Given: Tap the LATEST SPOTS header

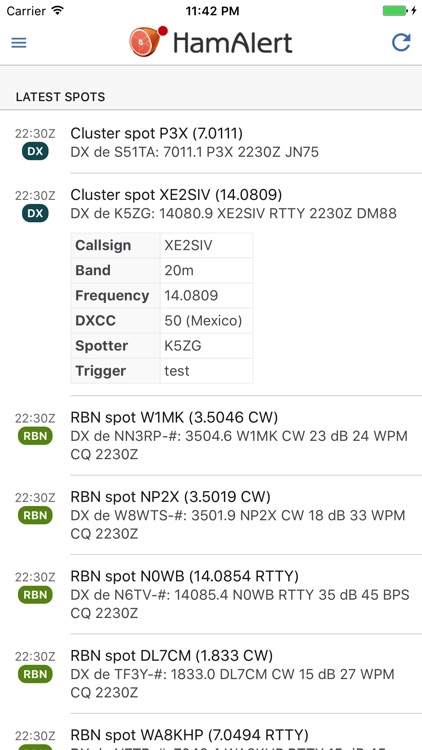Looking at the screenshot, I should pyautogui.click(x=60, y=97).
